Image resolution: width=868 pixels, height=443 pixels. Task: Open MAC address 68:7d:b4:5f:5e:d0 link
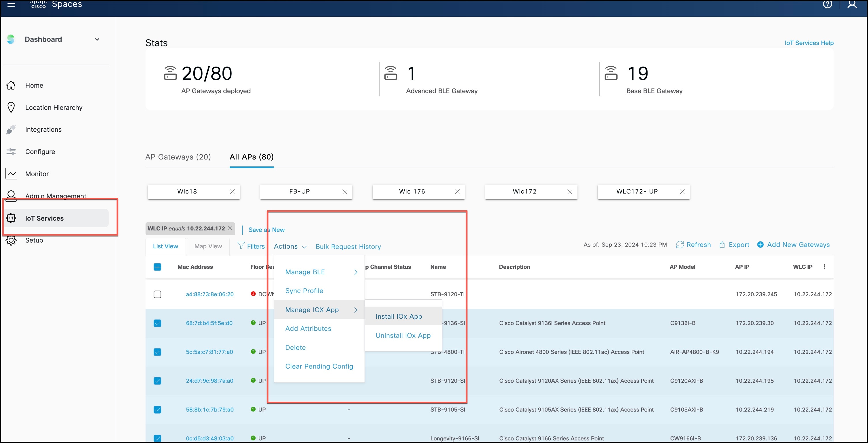[209, 323]
